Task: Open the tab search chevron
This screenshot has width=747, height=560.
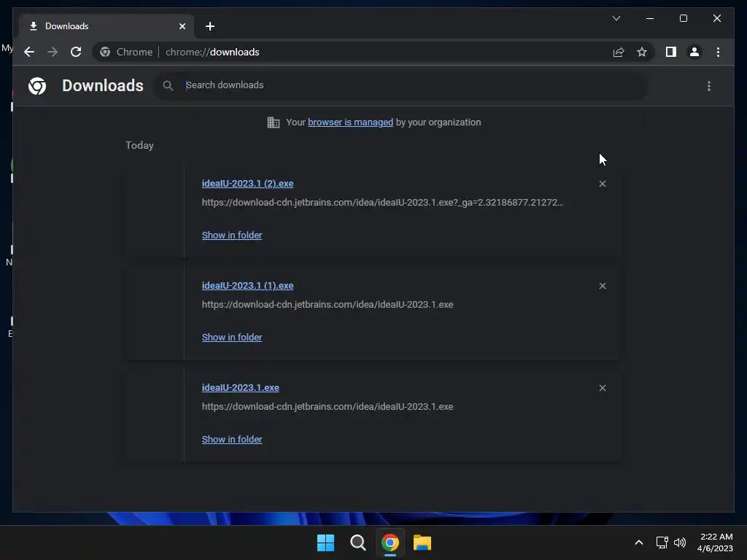Action: tap(616, 18)
